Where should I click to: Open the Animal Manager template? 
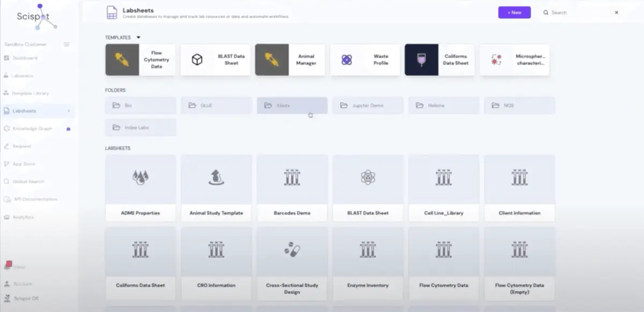(x=290, y=60)
